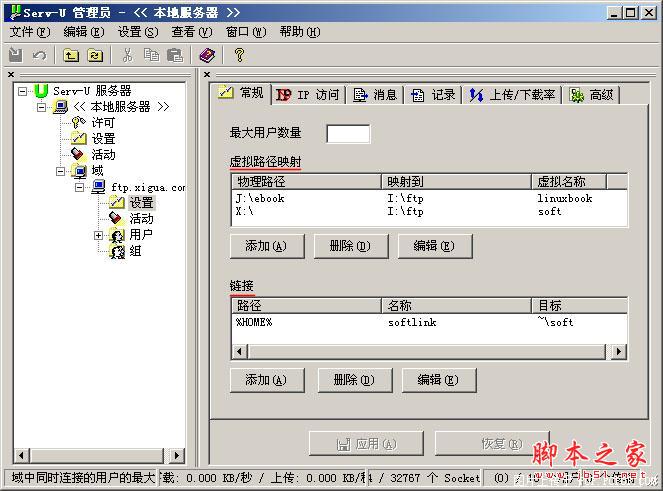Open the 查看(V) menu
The image size is (663, 491).
[192, 32]
